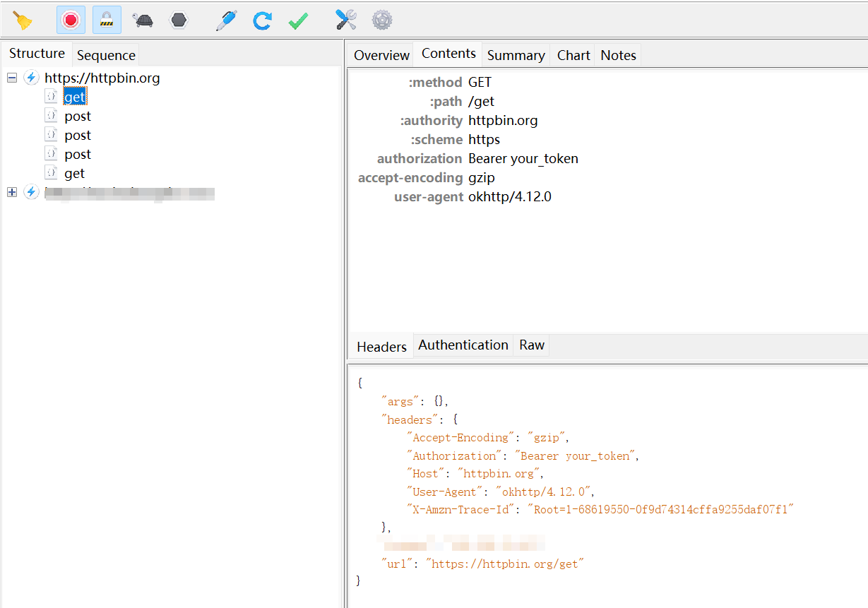
Task: Click the :authority httpbin.org value
Action: 503,120
